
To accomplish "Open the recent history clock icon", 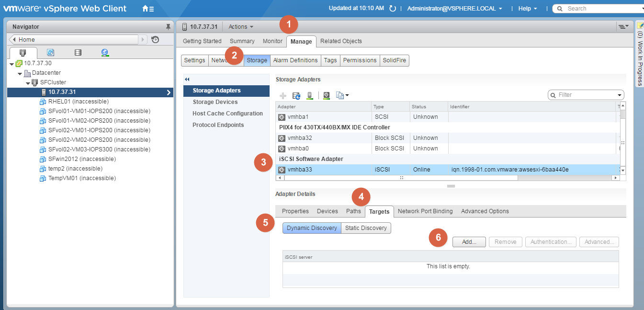I will click(155, 40).
